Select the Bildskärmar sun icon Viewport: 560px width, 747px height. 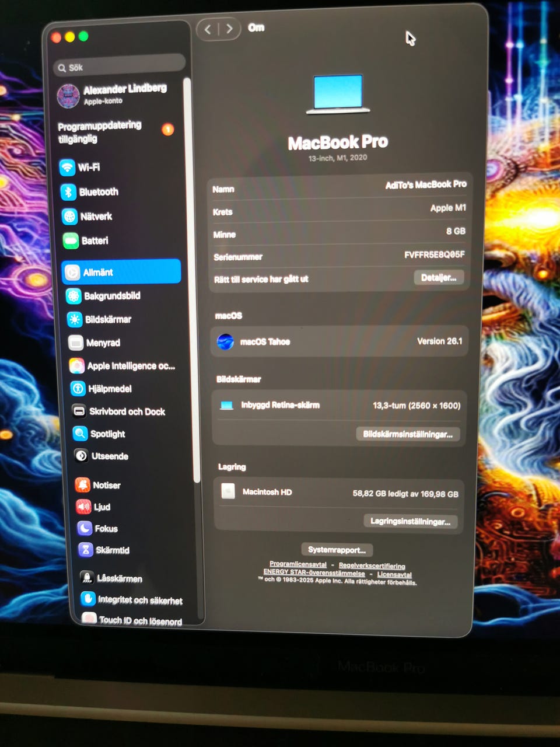click(75, 319)
